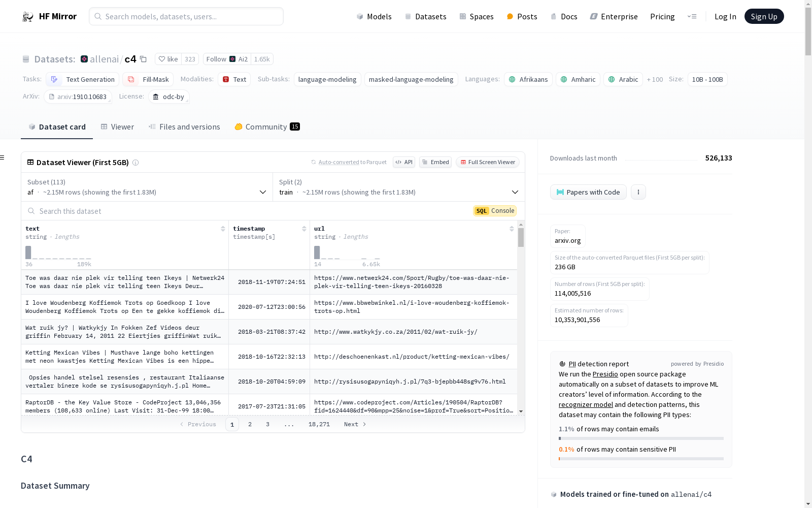812x508 pixels.
Task: Open the recognizer model link
Action: tap(586, 404)
